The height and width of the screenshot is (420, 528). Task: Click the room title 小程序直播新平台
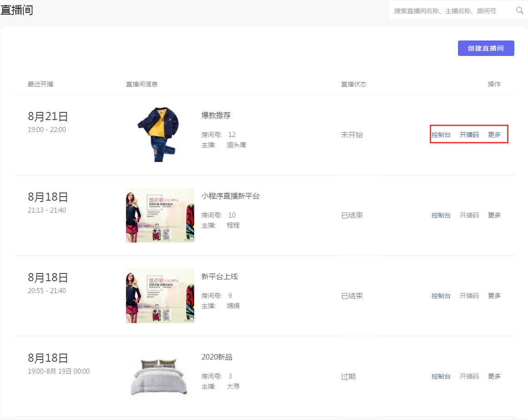(231, 196)
